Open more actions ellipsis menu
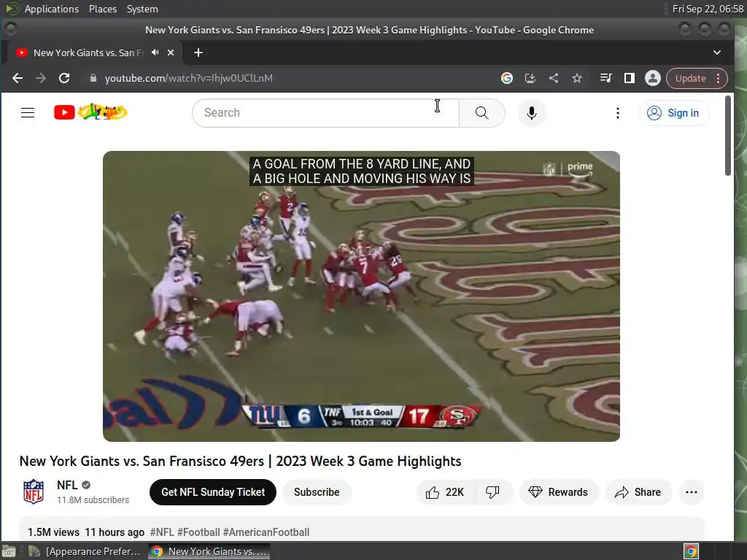The image size is (747, 560). pos(692,492)
